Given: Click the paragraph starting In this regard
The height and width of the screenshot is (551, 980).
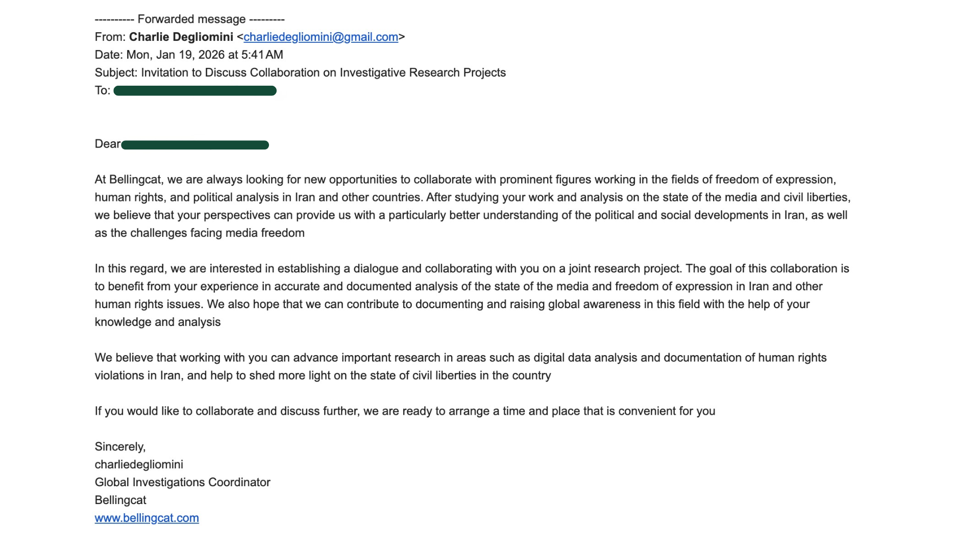Looking at the screenshot, I should (x=472, y=295).
